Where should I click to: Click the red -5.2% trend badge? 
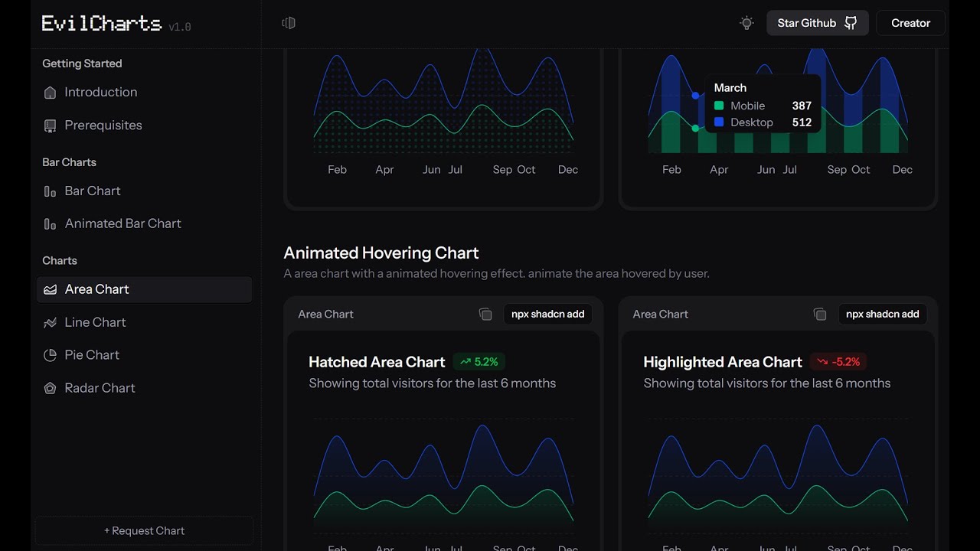click(838, 362)
